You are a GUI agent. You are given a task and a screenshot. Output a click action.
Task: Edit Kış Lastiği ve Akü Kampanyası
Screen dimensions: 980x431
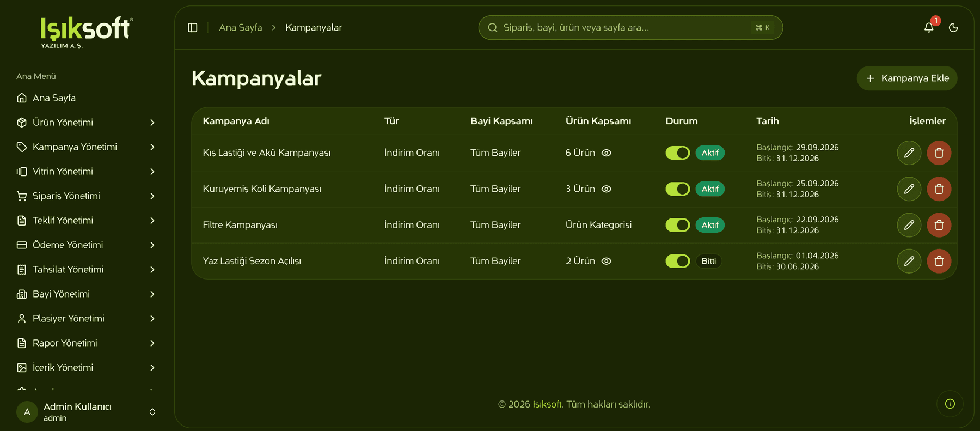click(909, 153)
